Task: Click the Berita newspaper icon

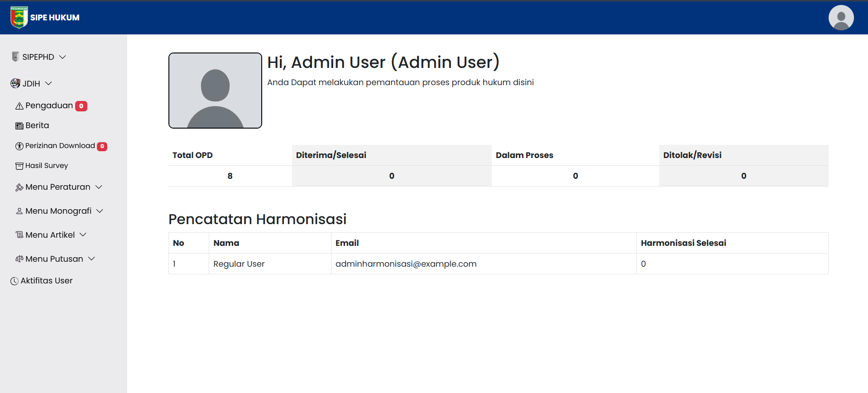Action: 19,126
